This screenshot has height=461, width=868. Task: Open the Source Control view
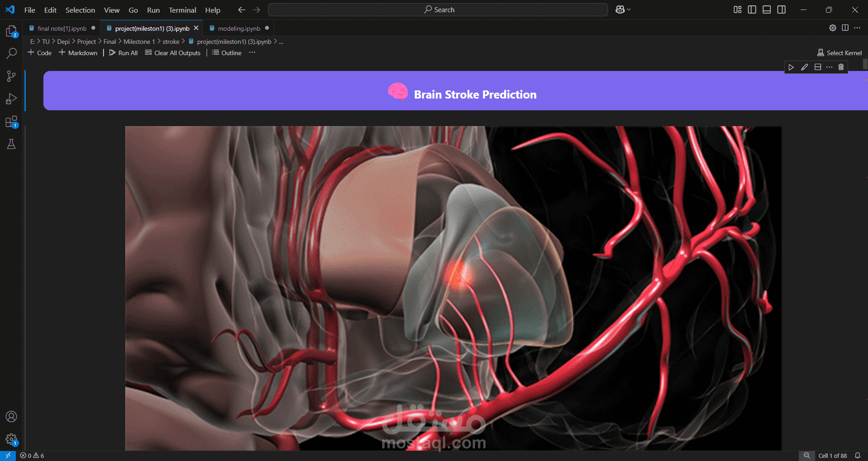[x=11, y=76]
